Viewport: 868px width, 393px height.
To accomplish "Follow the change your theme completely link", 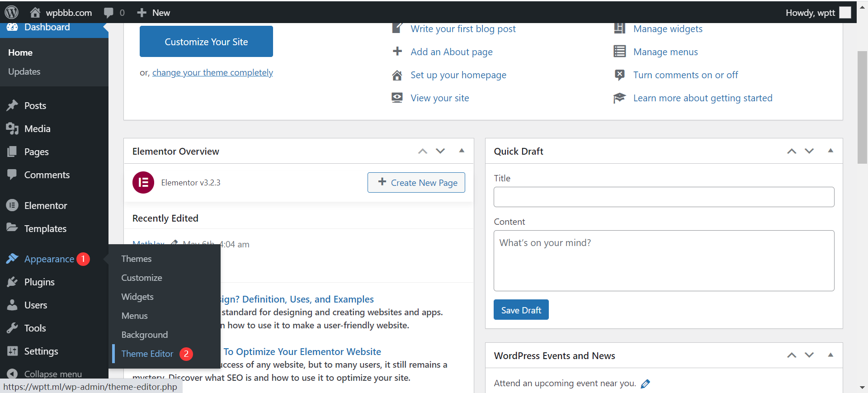I will [212, 72].
